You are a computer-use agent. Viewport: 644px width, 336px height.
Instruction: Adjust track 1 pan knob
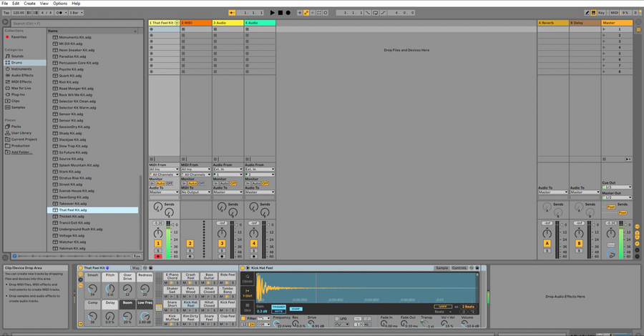click(158, 234)
